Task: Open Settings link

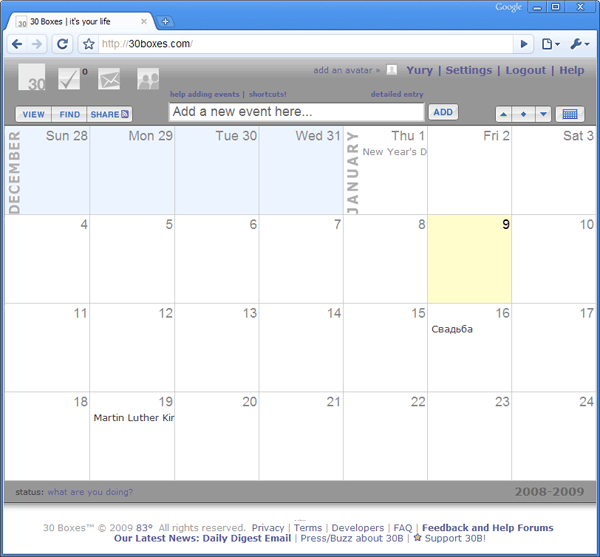Action: pos(469,70)
